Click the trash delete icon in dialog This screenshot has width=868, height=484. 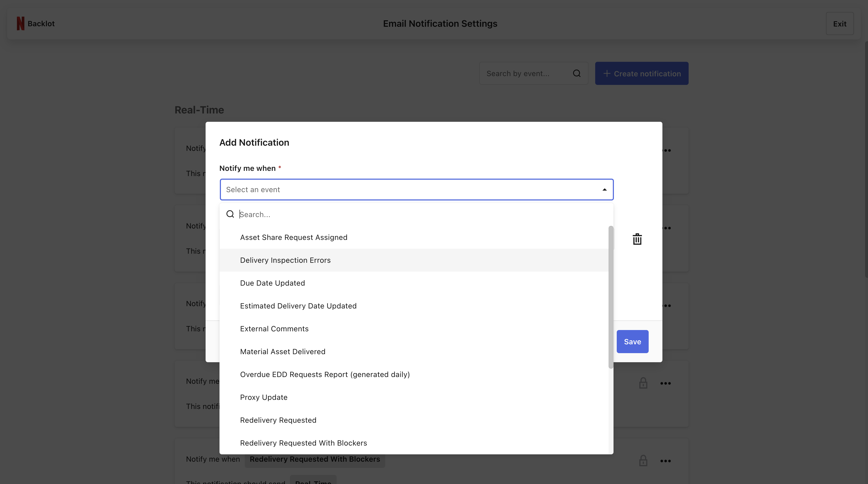pyautogui.click(x=637, y=239)
